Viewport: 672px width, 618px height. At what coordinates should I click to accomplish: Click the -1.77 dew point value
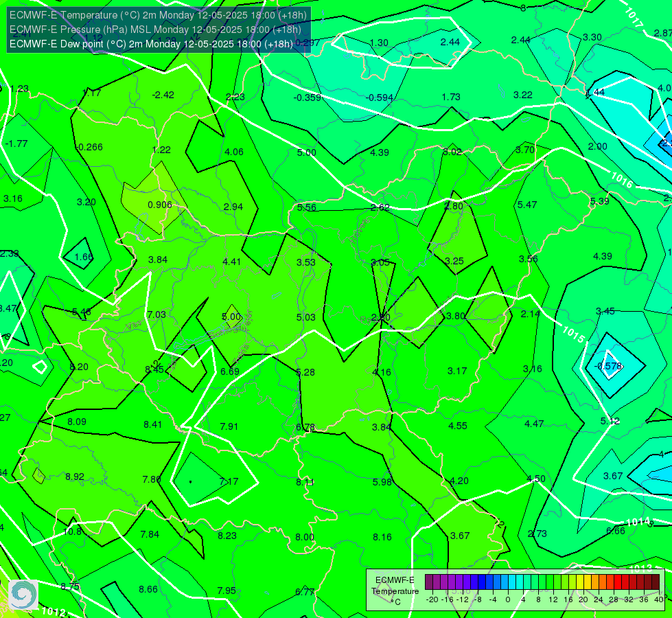pyautogui.click(x=16, y=144)
